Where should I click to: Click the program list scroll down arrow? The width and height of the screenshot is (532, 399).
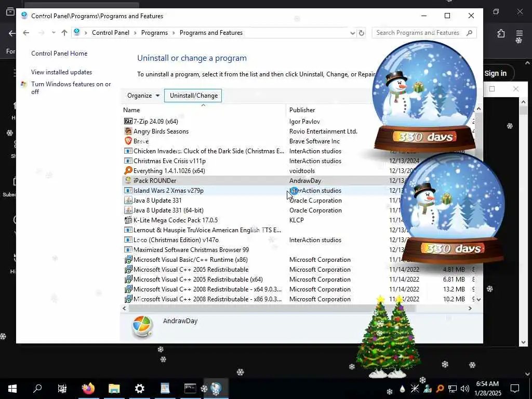coord(478,300)
